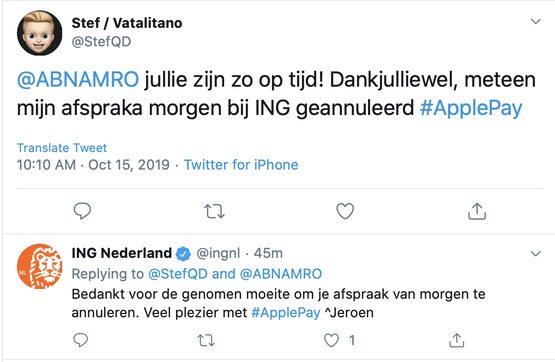Share the ING Nederland reply tweet
Image resolution: width=555 pixels, height=362 pixels.
(x=457, y=340)
